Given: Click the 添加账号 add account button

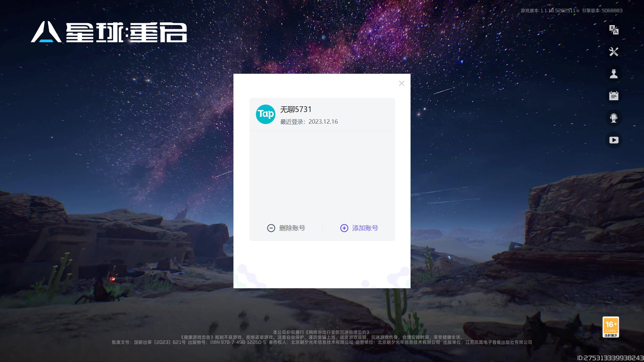Looking at the screenshot, I should point(359,228).
